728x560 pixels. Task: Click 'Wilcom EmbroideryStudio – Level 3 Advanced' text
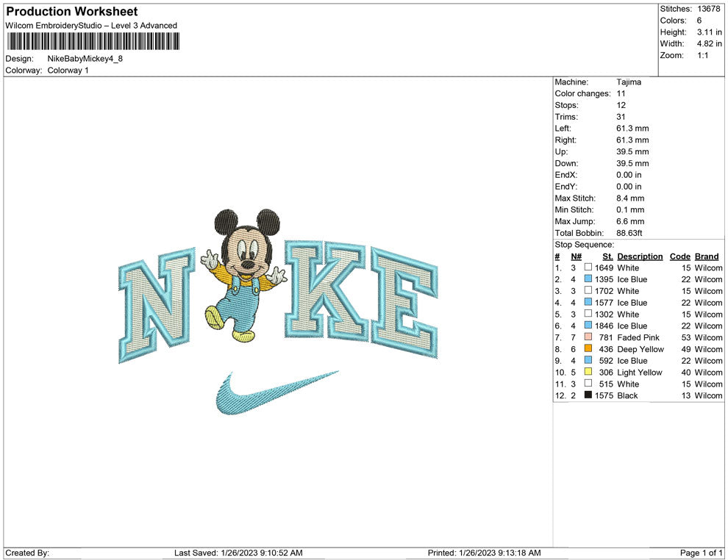click(91, 26)
